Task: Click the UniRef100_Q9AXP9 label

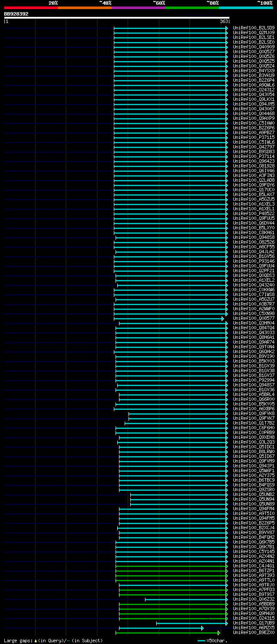Action: [254, 118]
